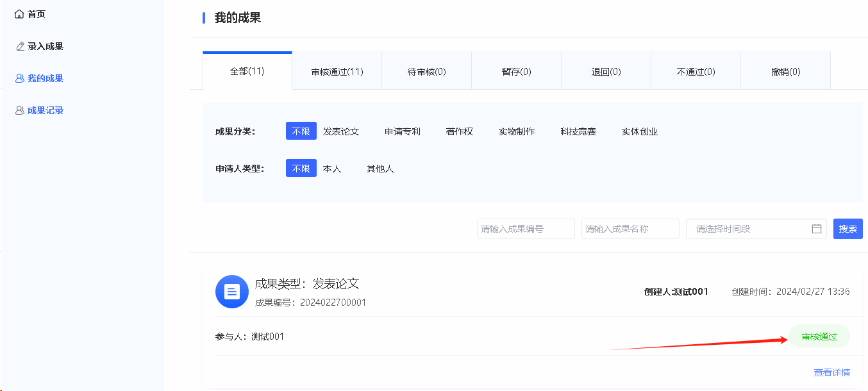Select 发表论文 category filter
This screenshot has width=868, height=391.
[x=341, y=131]
